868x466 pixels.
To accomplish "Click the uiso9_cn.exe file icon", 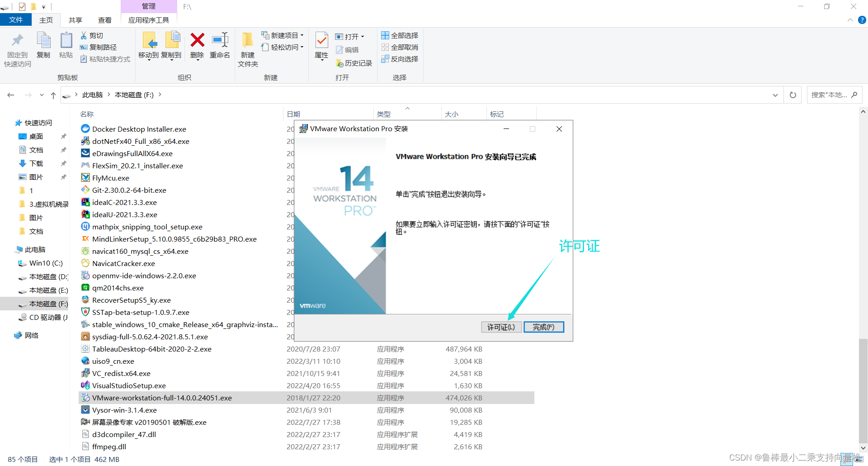I will point(85,361).
